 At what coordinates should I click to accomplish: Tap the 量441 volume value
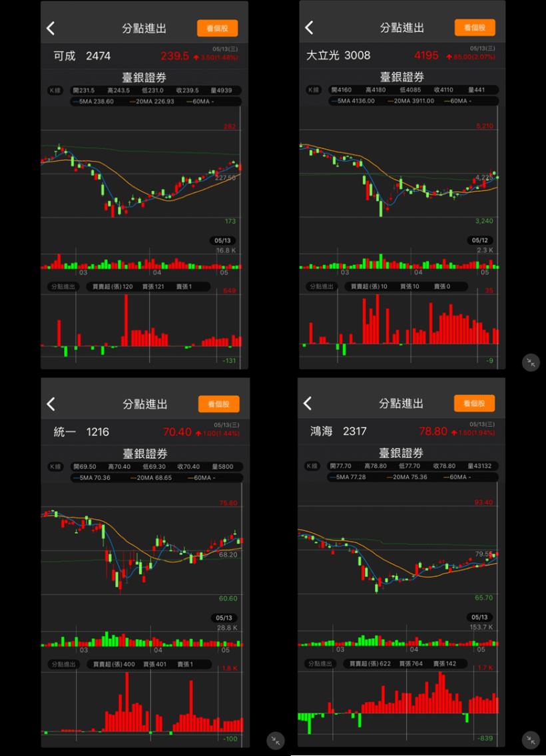point(477,90)
